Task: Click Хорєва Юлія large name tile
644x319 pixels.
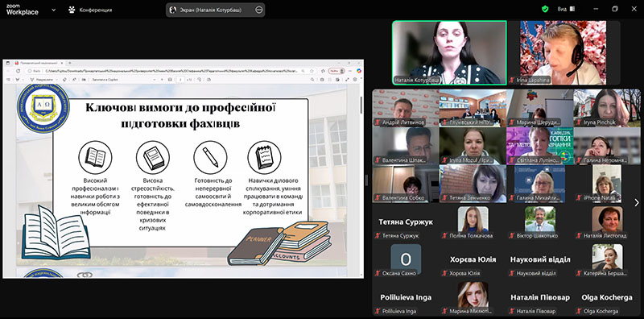Action: [x=473, y=259]
